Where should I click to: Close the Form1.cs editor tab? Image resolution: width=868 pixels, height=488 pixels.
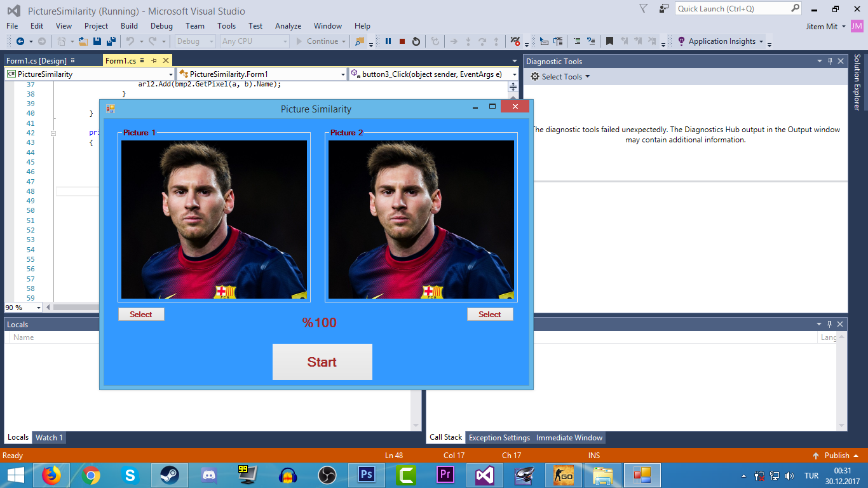pyautogui.click(x=166, y=61)
